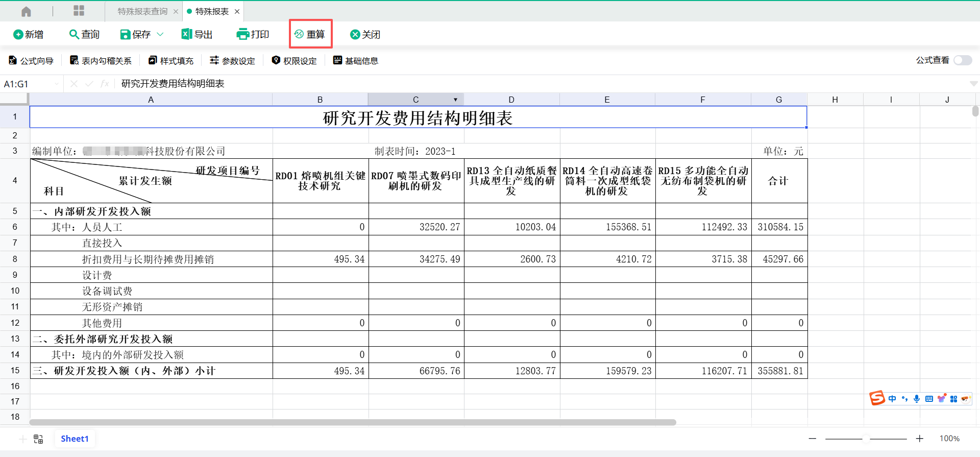Expand the cell reference A1:G1 dropdown

coord(56,84)
